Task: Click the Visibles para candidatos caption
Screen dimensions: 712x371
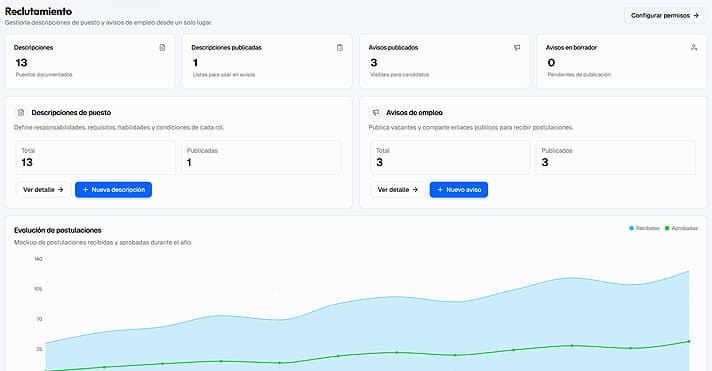Action: [x=400, y=74]
